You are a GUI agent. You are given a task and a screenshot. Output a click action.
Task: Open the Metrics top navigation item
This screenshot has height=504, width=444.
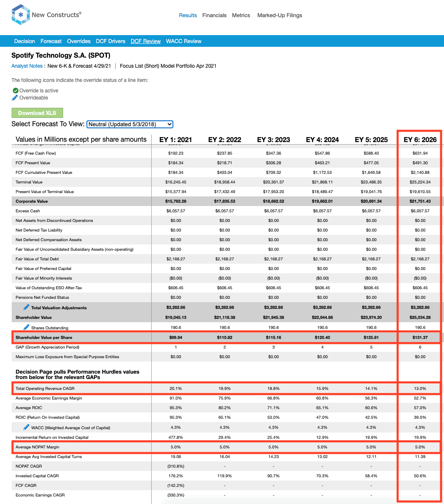click(x=241, y=15)
